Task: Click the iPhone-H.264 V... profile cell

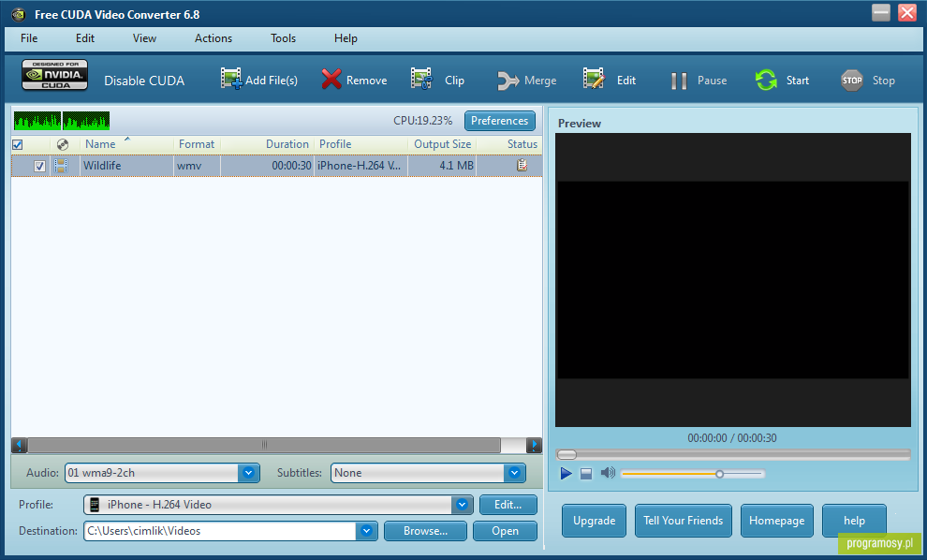Action: (x=360, y=166)
